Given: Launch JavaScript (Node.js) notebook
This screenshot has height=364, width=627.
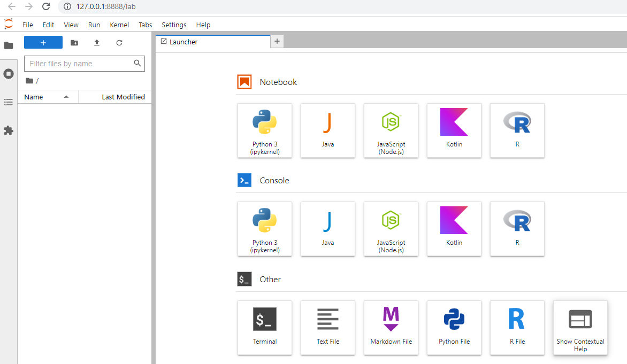Looking at the screenshot, I should point(391,130).
